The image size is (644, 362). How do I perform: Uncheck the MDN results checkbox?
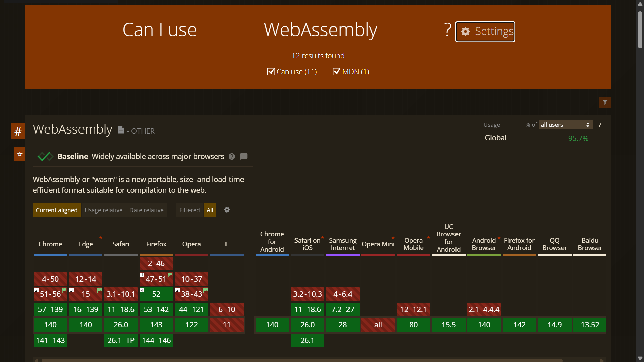coord(336,72)
